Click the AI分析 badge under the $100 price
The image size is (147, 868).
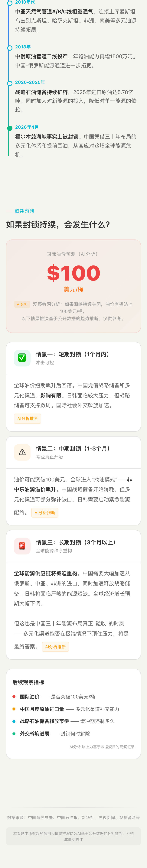tap(22, 304)
